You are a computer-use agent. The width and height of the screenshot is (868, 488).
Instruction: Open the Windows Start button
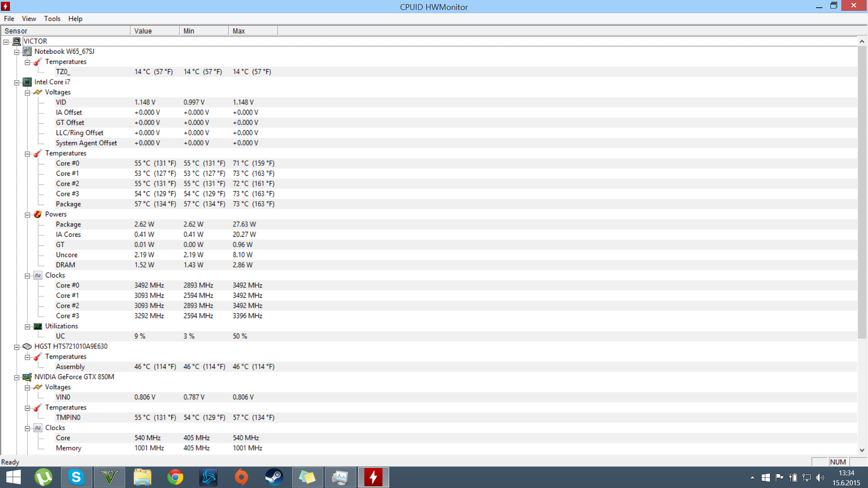click(x=14, y=477)
